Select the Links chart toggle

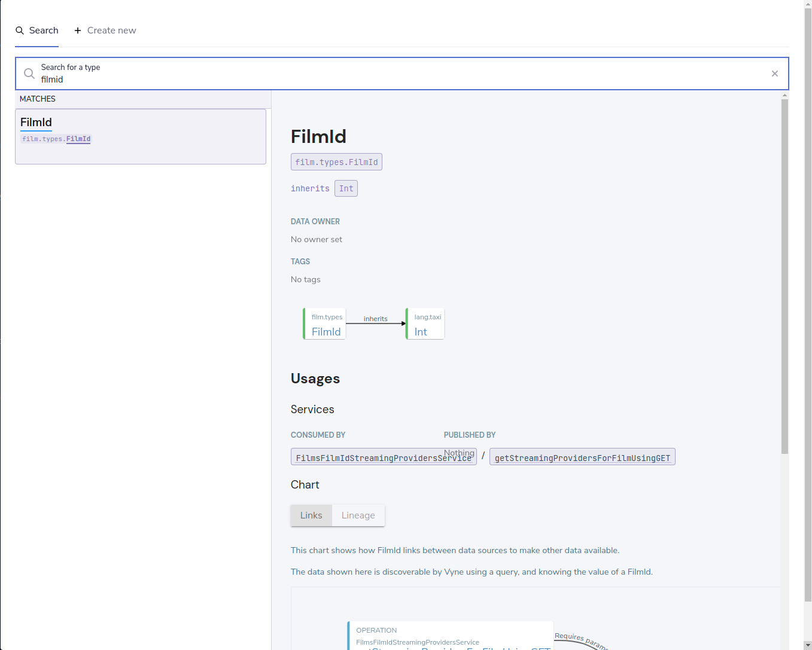pos(311,515)
